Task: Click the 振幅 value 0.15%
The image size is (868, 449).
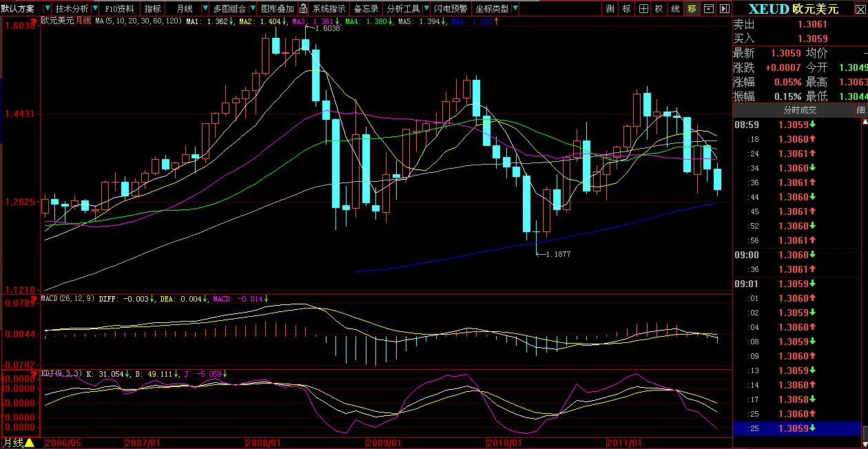Action: click(x=787, y=96)
